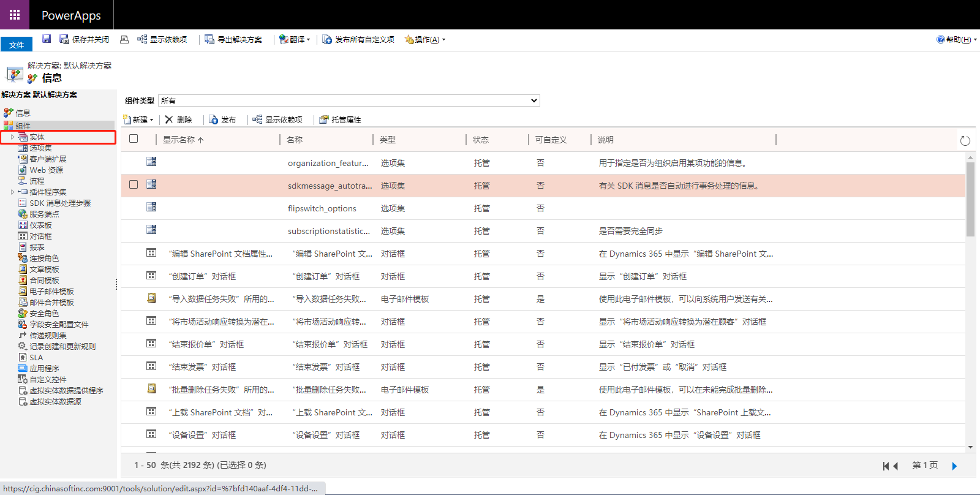Screen dimensions: 980x495
Task: Click the 字段安全配置文件 icon in the tree
Action: tap(23, 325)
